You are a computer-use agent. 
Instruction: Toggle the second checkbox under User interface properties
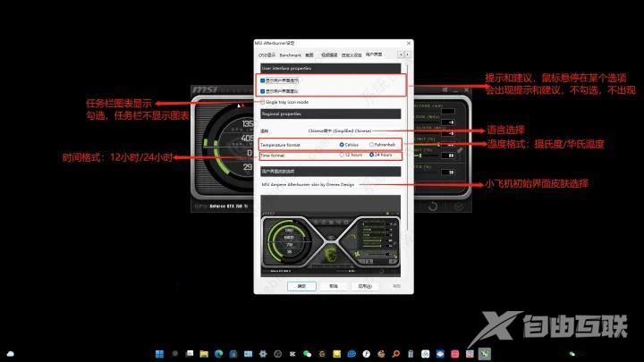click(x=262, y=91)
